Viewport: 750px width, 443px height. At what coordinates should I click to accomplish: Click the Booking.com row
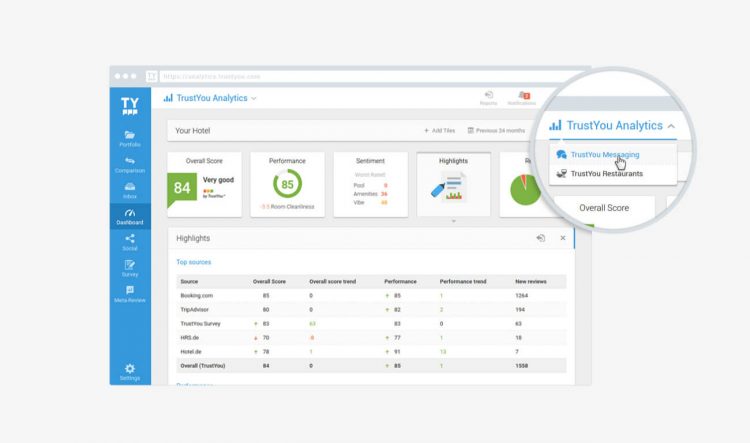click(371, 296)
